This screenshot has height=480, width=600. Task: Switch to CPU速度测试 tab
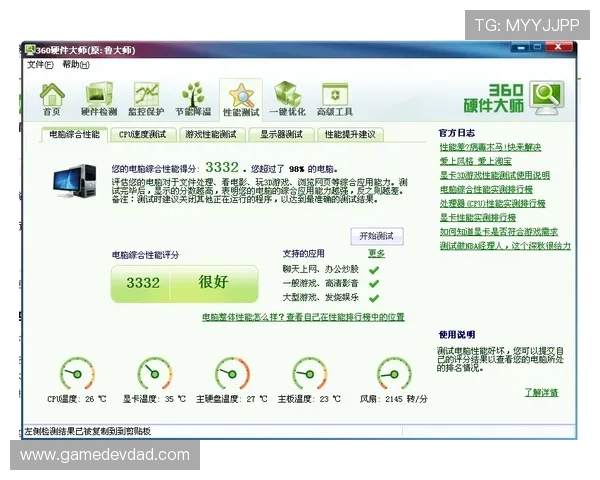pos(143,134)
